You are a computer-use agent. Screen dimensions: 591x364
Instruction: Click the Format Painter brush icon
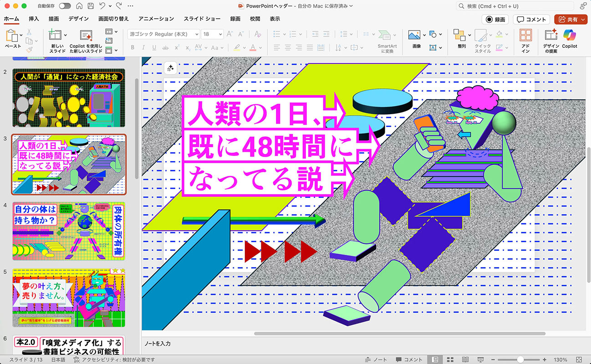pyautogui.click(x=29, y=50)
